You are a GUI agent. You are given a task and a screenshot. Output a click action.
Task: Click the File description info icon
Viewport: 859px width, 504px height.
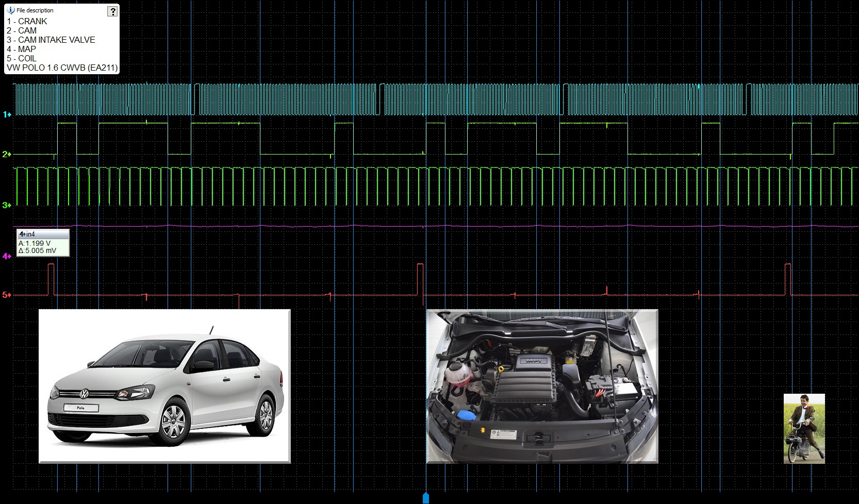click(x=11, y=10)
